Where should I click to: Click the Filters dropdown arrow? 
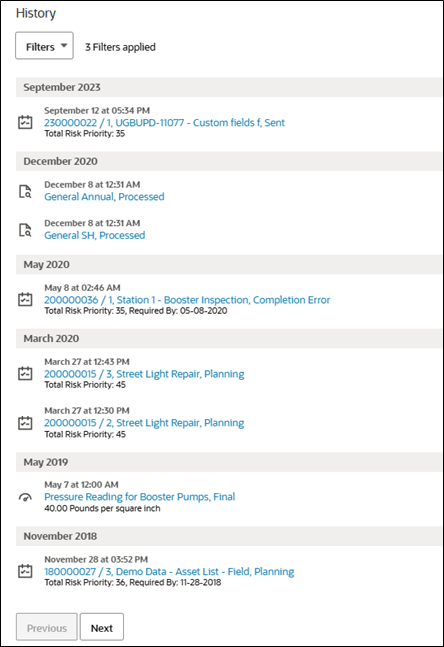point(64,45)
